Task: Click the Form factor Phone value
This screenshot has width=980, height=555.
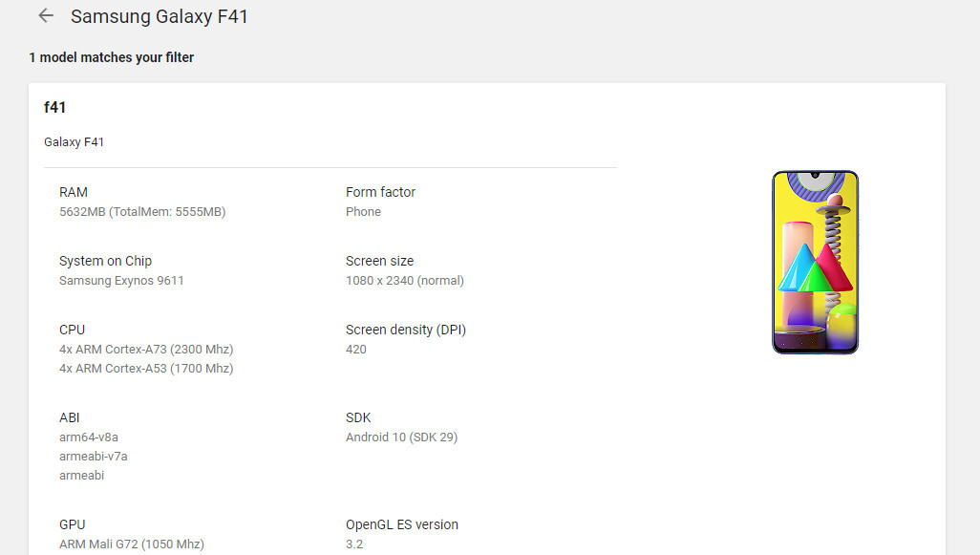Action: click(363, 212)
